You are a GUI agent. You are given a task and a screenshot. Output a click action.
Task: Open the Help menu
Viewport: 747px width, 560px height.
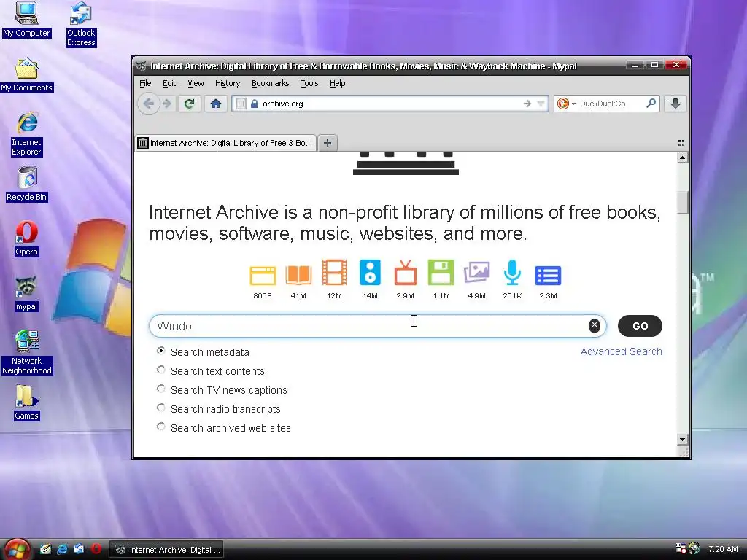point(337,83)
